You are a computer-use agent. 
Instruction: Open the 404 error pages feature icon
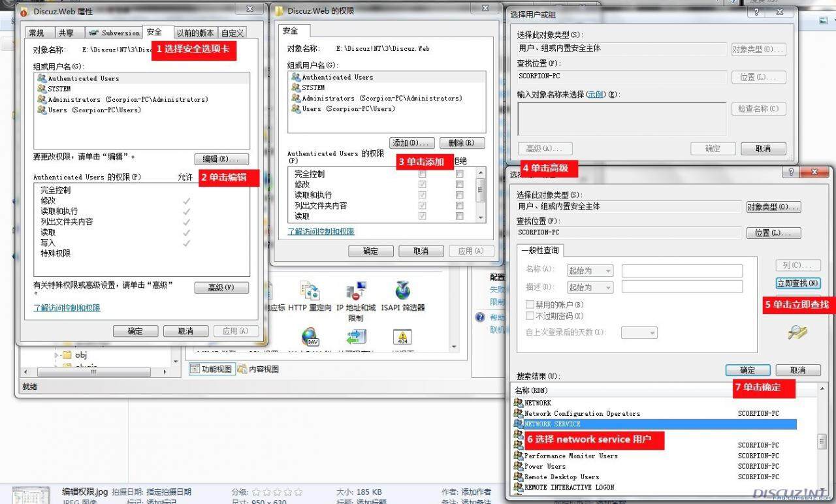coord(402,337)
